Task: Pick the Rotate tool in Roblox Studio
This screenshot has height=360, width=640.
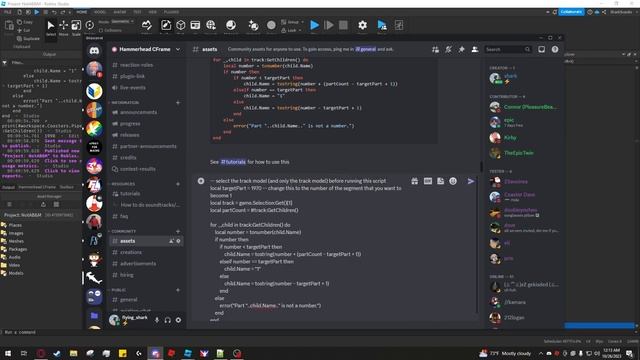Action: coord(89,25)
